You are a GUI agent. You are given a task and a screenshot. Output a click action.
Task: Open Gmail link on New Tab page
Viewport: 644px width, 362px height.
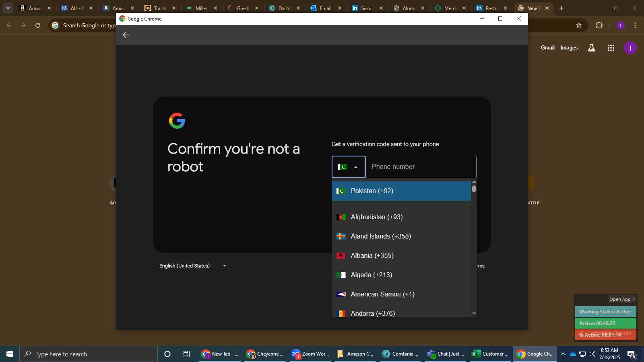pos(547,47)
